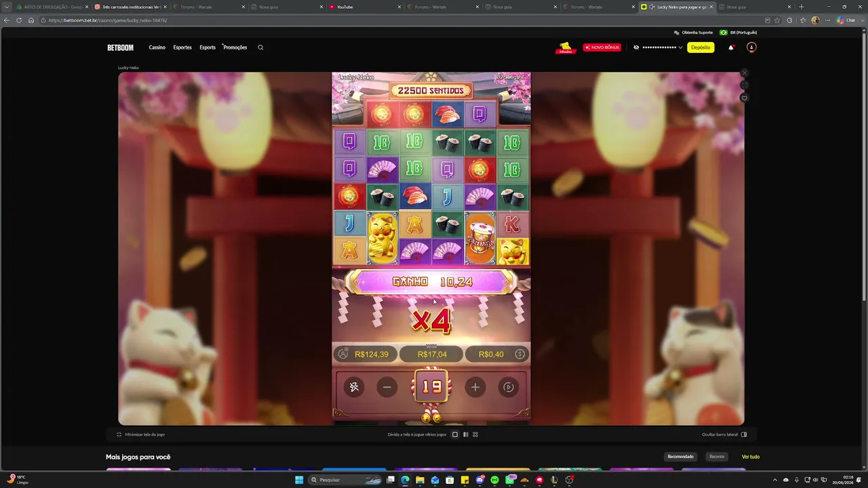Screen dimensions: 868x488
Task: Decrease the bet with minus button
Action: click(x=387, y=387)
